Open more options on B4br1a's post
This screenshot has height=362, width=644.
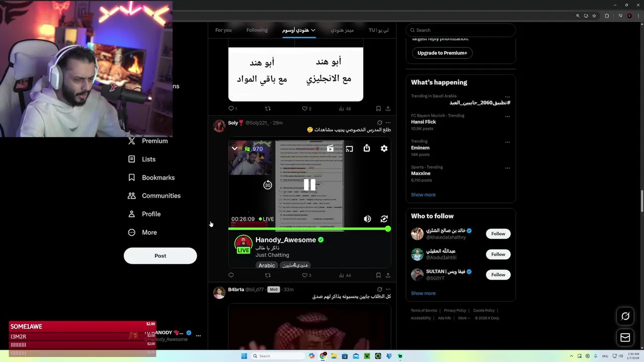point(388,290)
